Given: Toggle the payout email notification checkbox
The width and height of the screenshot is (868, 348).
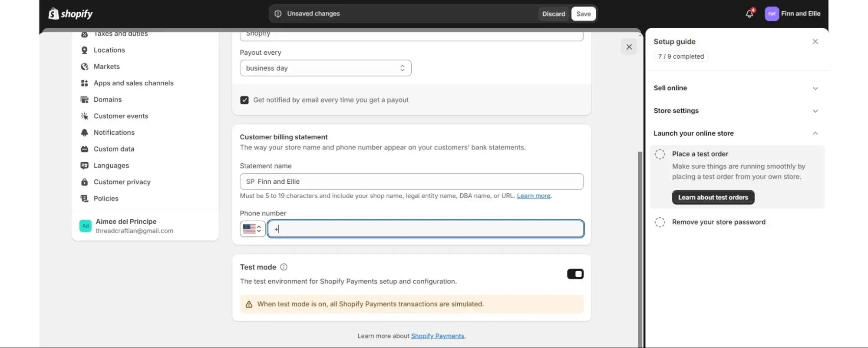Looking at the screenshot, I should 244,100.
